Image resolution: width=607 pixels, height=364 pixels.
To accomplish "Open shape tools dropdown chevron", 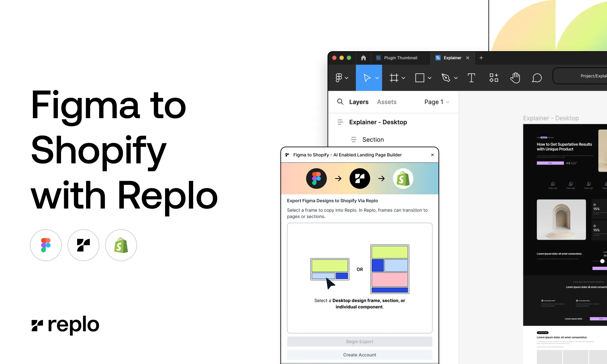I will tap(430, 78).
